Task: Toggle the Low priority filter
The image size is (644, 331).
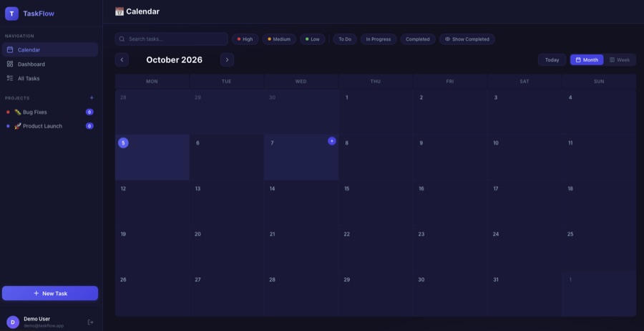Action: pyautogui.click(x=313, y=39)
